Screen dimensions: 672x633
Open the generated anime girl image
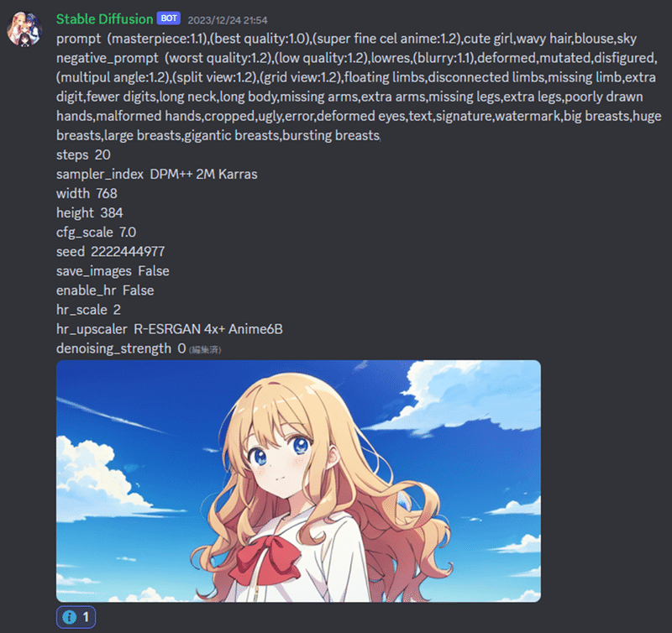click(298, 481)
